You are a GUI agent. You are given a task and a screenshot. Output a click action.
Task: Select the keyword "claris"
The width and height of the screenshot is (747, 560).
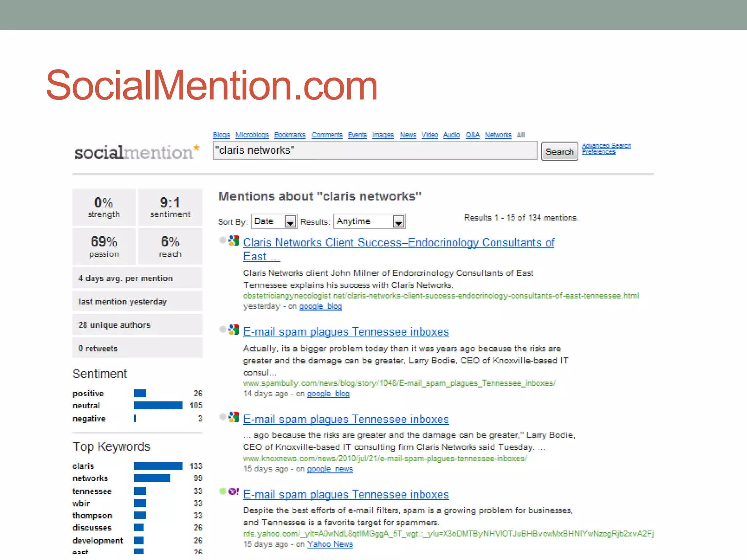[83, 466]
